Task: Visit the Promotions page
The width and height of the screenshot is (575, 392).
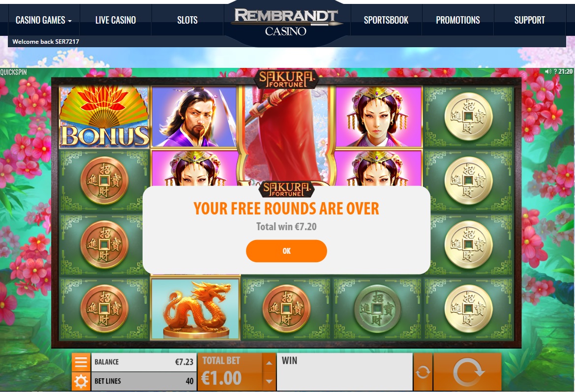Action: coord(457,20)
